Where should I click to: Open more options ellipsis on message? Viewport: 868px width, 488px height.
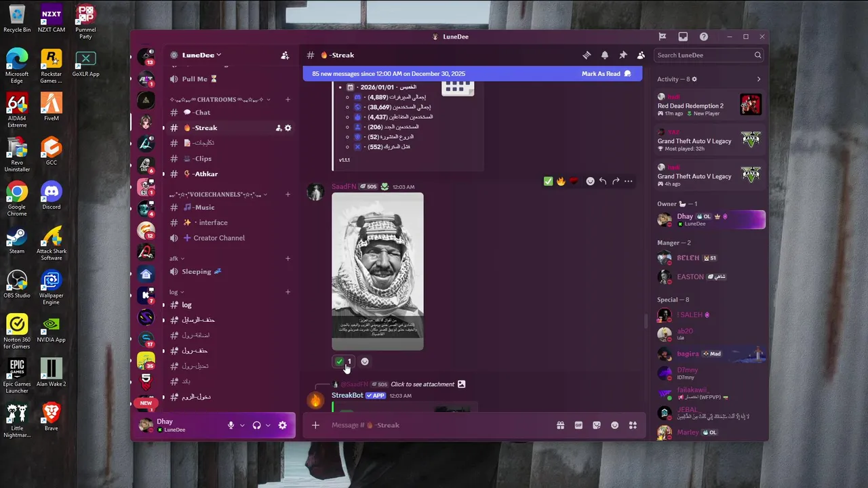coord(629,181)
